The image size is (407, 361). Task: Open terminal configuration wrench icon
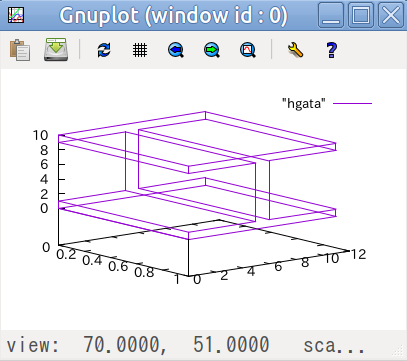(x=295, y=50)
